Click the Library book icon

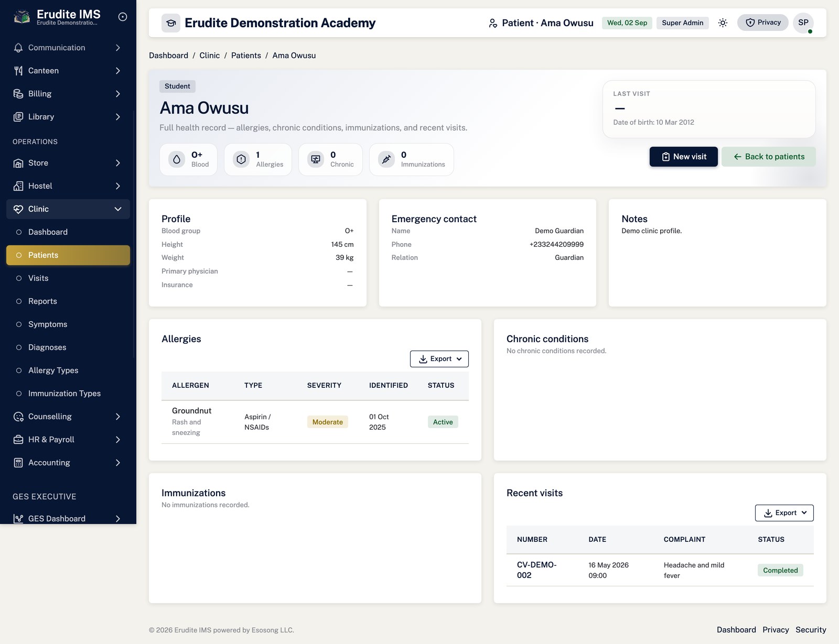[18, 117]
